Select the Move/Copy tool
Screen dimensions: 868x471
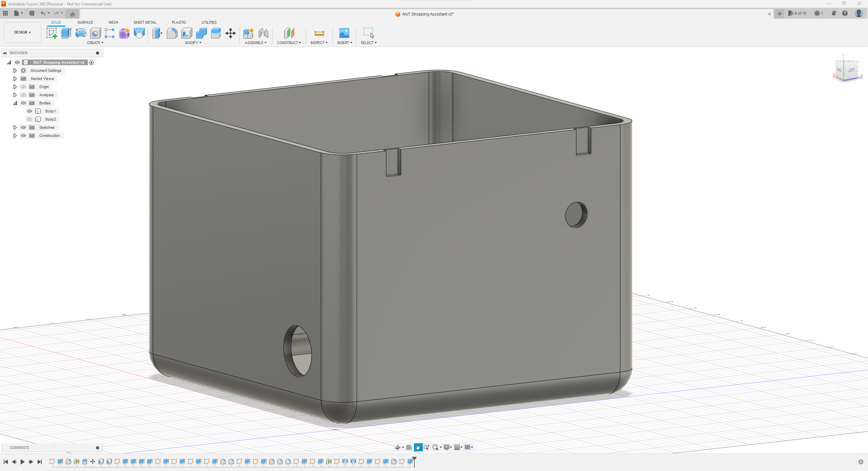(231, 33)
